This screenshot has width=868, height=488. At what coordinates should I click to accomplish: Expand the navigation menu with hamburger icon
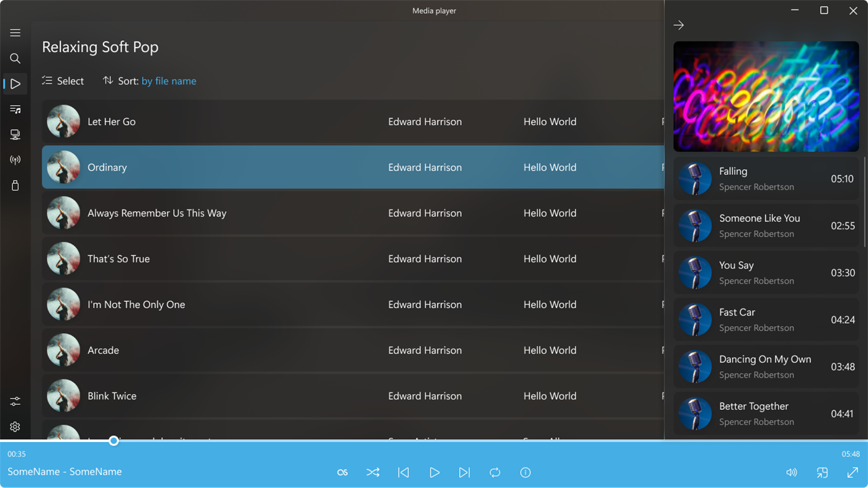pos(15,32)
